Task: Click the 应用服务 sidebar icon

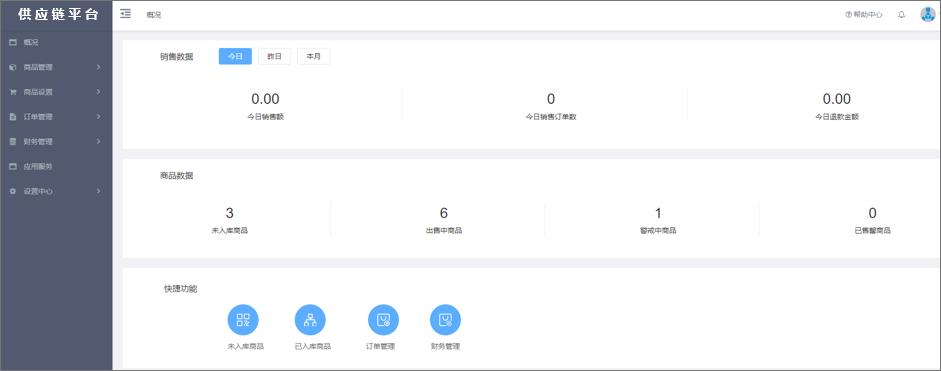Action: [x=13, y=166]
